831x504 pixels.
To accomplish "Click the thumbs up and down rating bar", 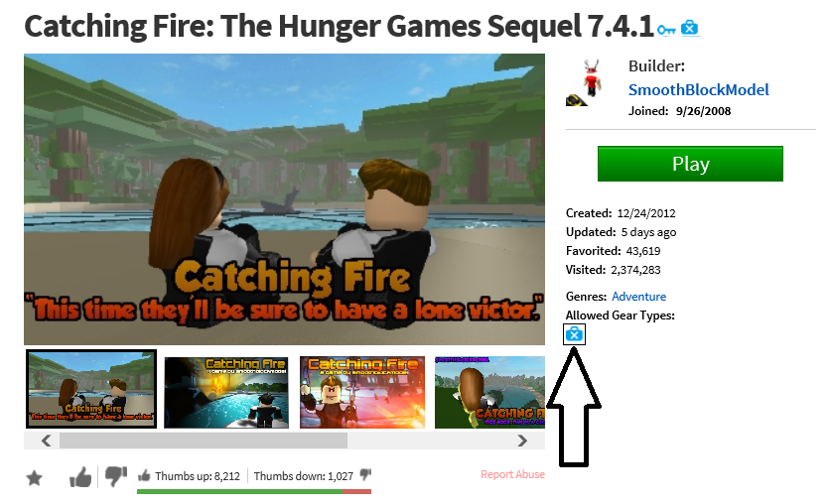I will click(254, 492).
